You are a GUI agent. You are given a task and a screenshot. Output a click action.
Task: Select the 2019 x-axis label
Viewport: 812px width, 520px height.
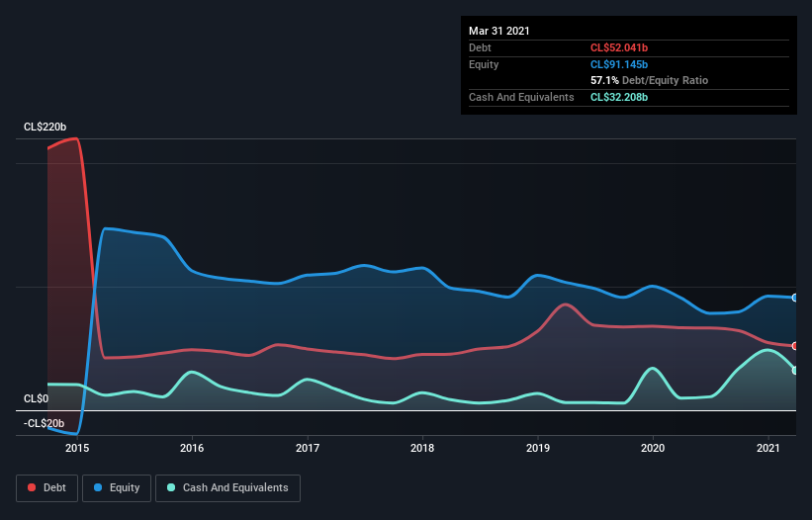537,448
